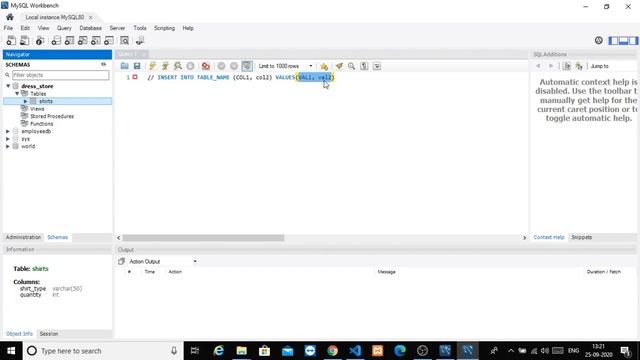The height and width of the screenshot is (360, 640).
Task: Create a new schema from main toolbar
Action: 56,40
